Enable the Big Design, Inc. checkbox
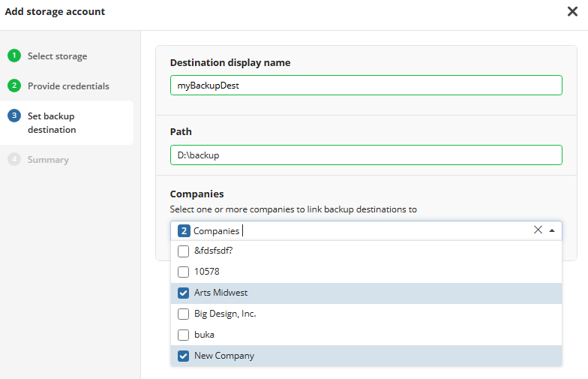Image resolution: width=588 pixels, height=379 pixels. [183, 314]
